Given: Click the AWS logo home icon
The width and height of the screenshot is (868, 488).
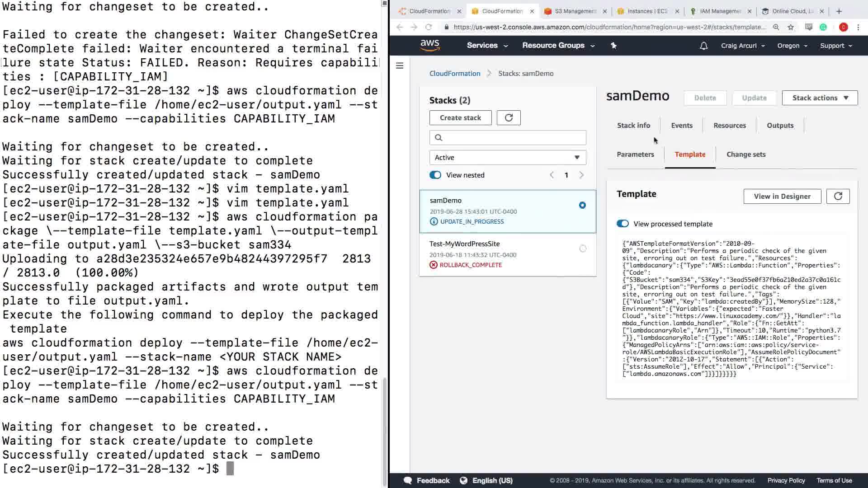Looking at the screenshot, I should [429, 45].
